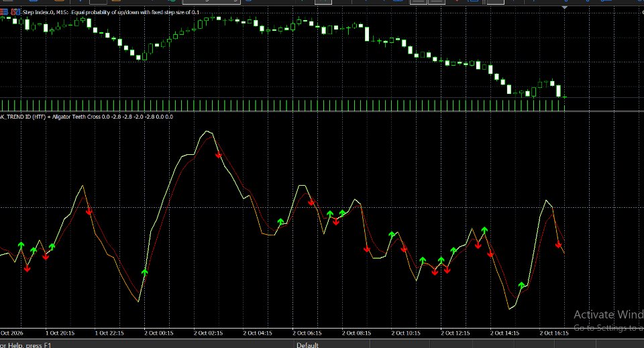
Task: Click the 2 Oct 00:15 time label
Action: click(x=158, y=333)
